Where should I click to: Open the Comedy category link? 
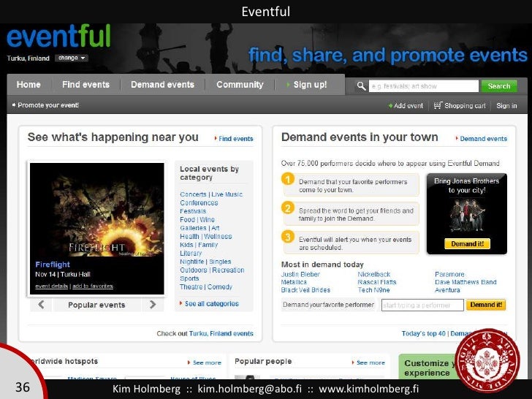(220, 287)
